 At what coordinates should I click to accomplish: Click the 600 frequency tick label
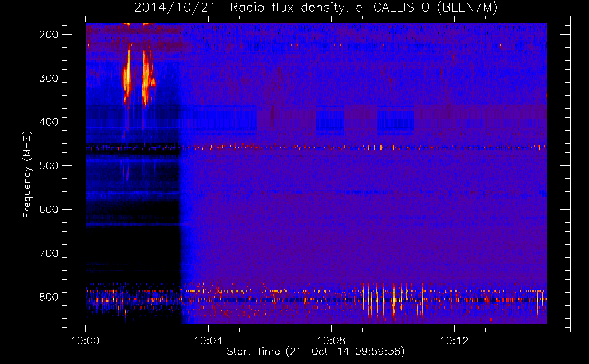49,209
